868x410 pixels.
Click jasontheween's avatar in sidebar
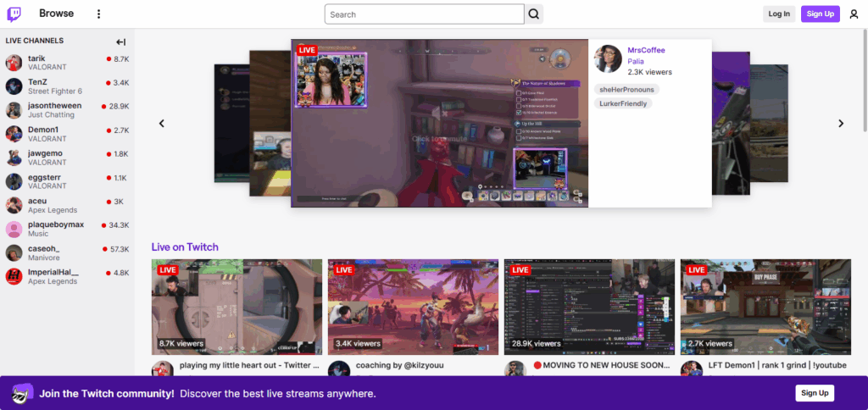pyautogui.click(x=14, y=110)
